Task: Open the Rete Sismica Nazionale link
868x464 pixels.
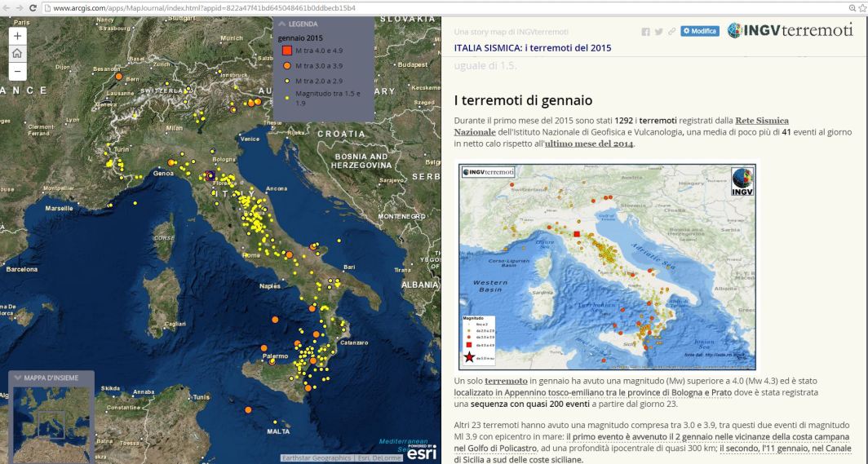Action: coord(762,120)
